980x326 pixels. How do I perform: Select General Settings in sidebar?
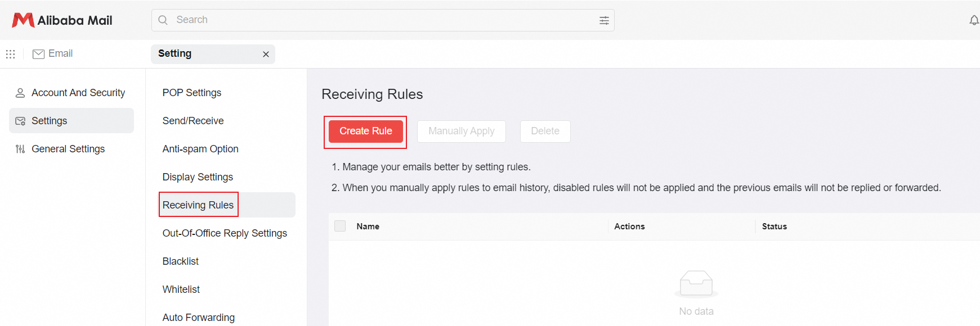pos(68,149)
